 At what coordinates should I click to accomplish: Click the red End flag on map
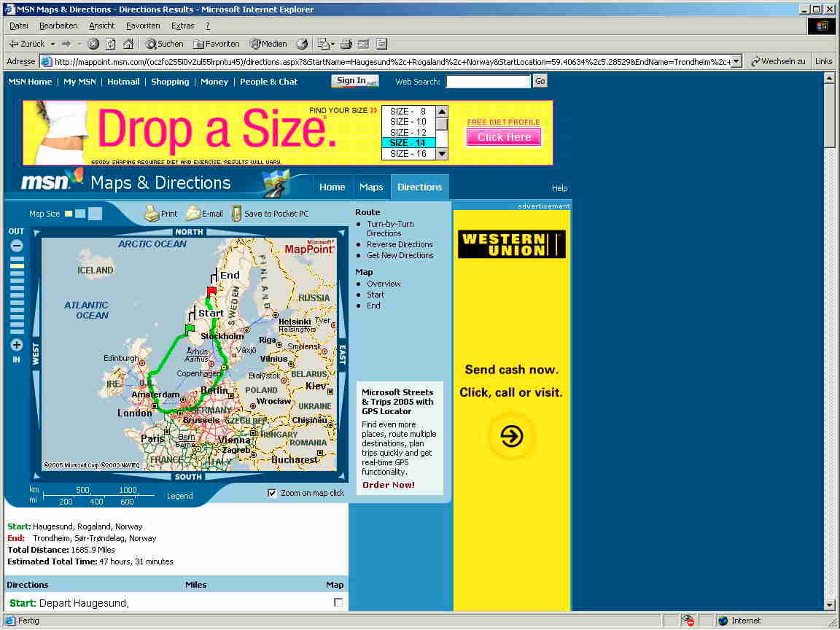click(x=211, y=292)
